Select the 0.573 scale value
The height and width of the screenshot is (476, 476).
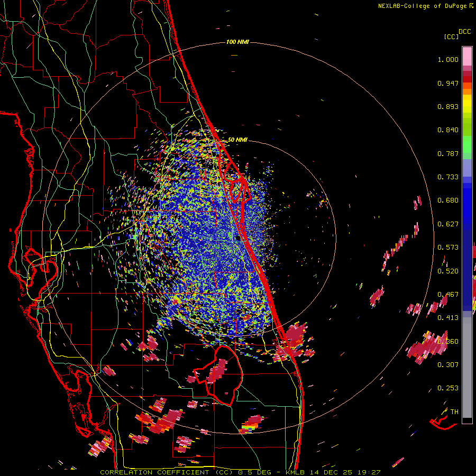tap(448, 248)
